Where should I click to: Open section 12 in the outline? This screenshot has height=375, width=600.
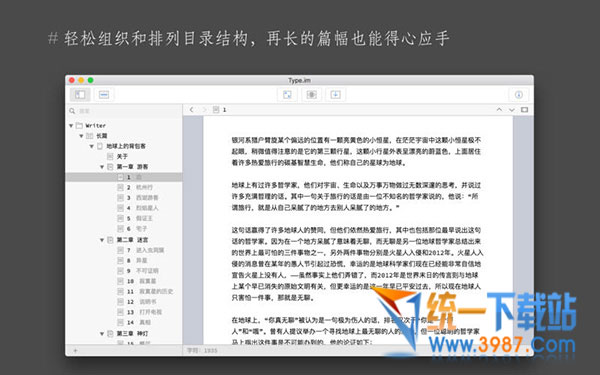(142, 302)
